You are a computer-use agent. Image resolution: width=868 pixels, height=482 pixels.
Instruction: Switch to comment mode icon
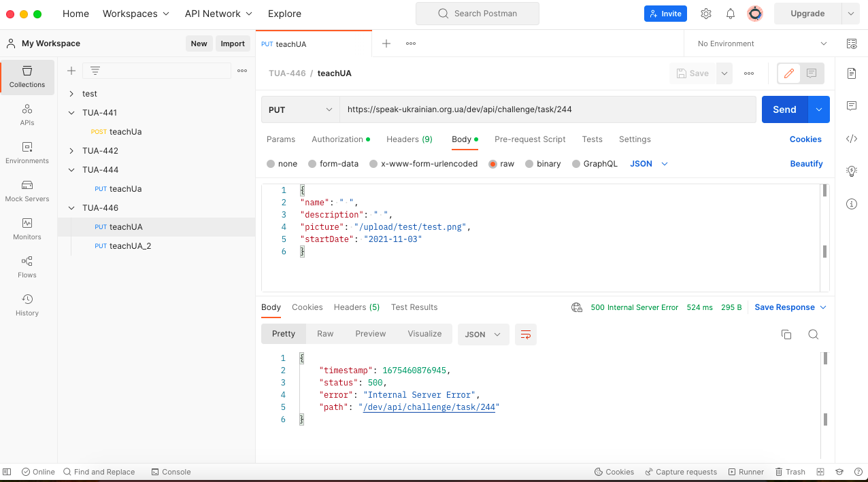click(x=812, y=73)
